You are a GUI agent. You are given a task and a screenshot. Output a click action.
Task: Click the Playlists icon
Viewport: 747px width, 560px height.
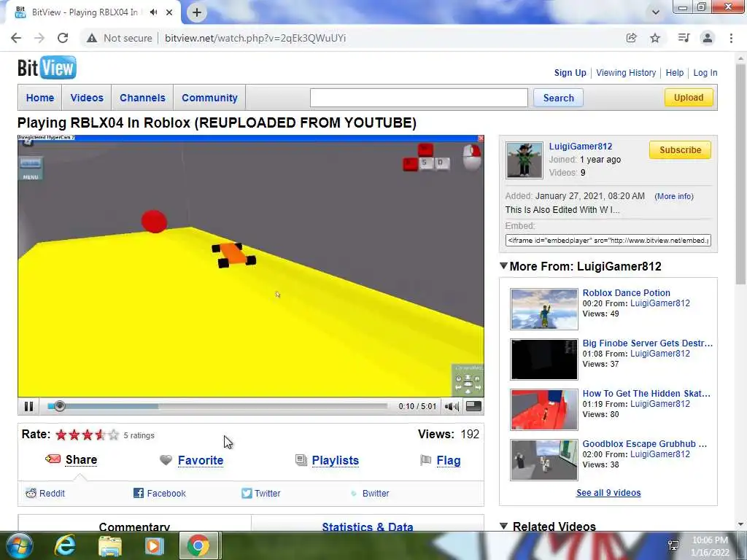(301, 460)
